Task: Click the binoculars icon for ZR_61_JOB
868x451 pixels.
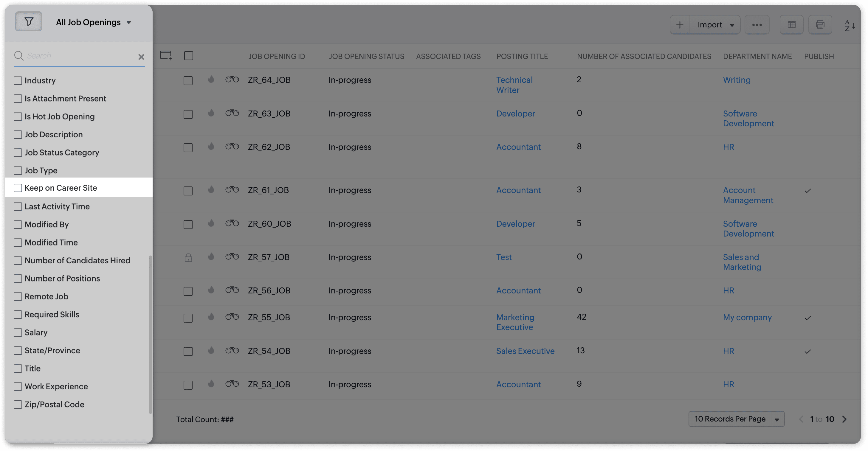Action: (232, 190)
